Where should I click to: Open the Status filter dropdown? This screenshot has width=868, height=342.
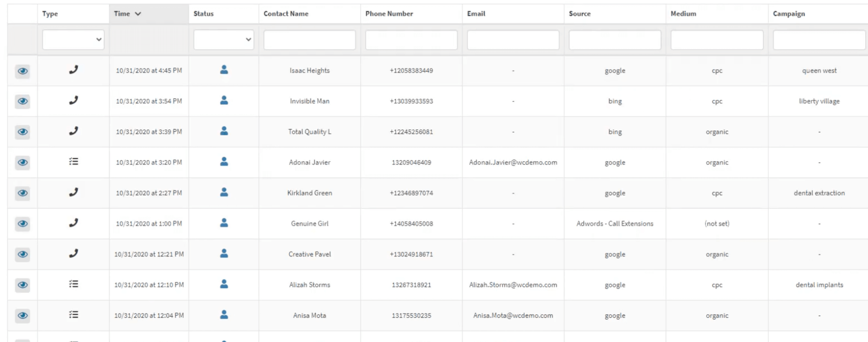(x=224, y=39)
